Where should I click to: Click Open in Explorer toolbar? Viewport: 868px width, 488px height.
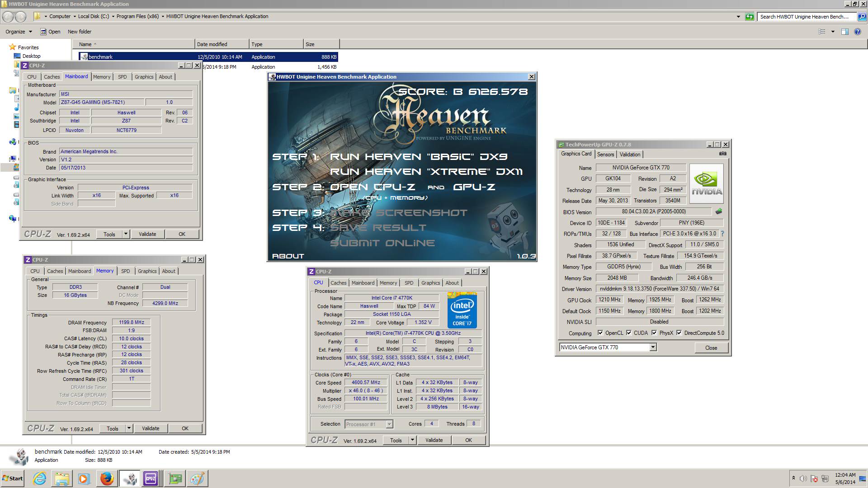tap(50, 32)
